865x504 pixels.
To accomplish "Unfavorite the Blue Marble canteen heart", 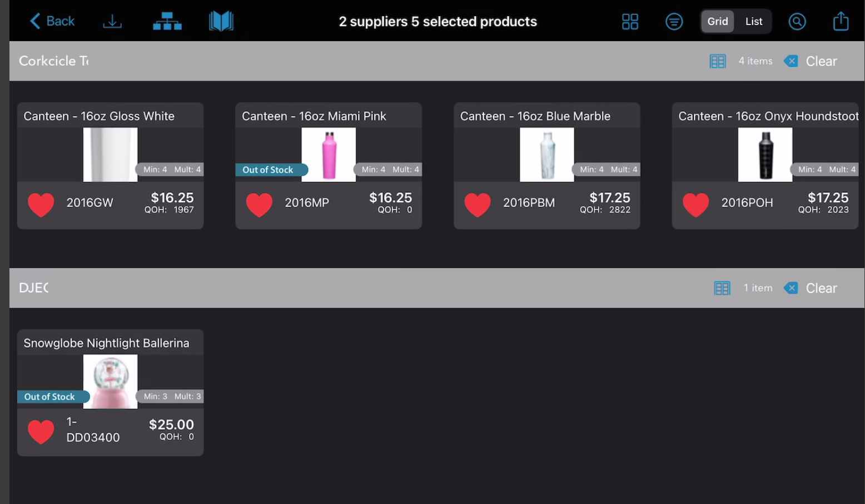I will [x=478, y=204].
